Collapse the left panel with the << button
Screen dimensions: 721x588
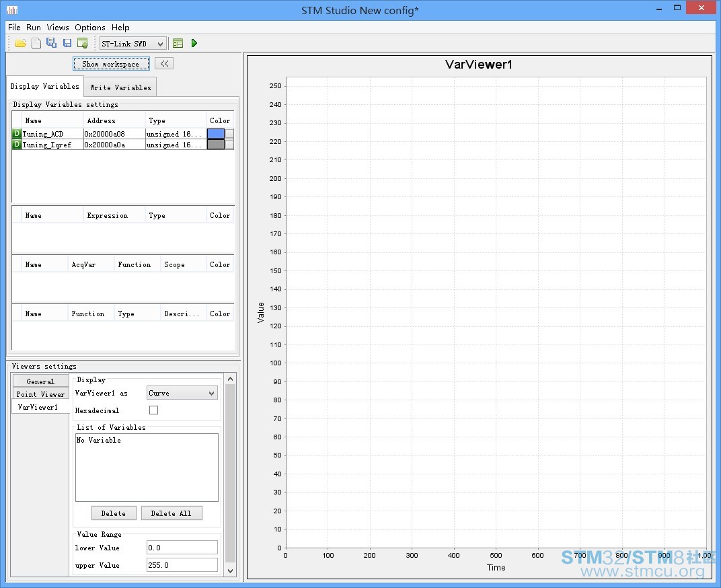click(x=164, y=63)
